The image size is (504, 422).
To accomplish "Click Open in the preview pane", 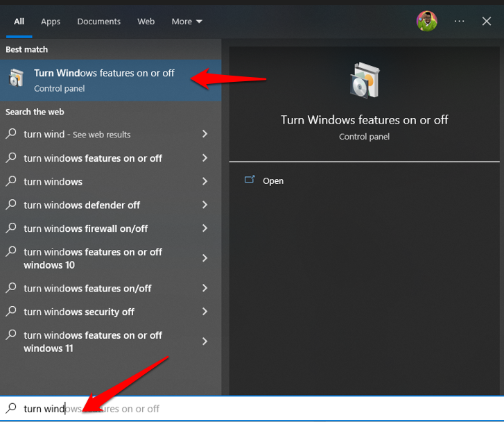I will [273, 181].
